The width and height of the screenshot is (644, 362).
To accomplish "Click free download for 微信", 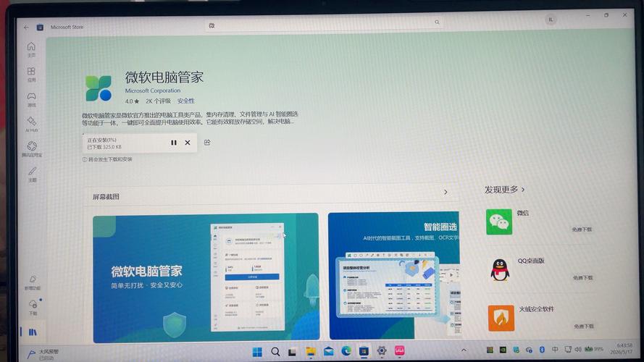I will click(582, 230).
